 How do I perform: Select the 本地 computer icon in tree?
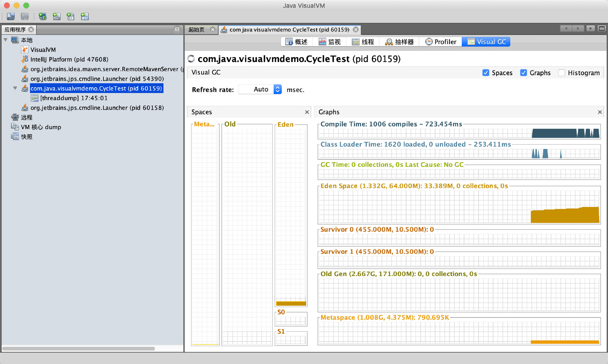pyautogui.click(x=15, y=40)
